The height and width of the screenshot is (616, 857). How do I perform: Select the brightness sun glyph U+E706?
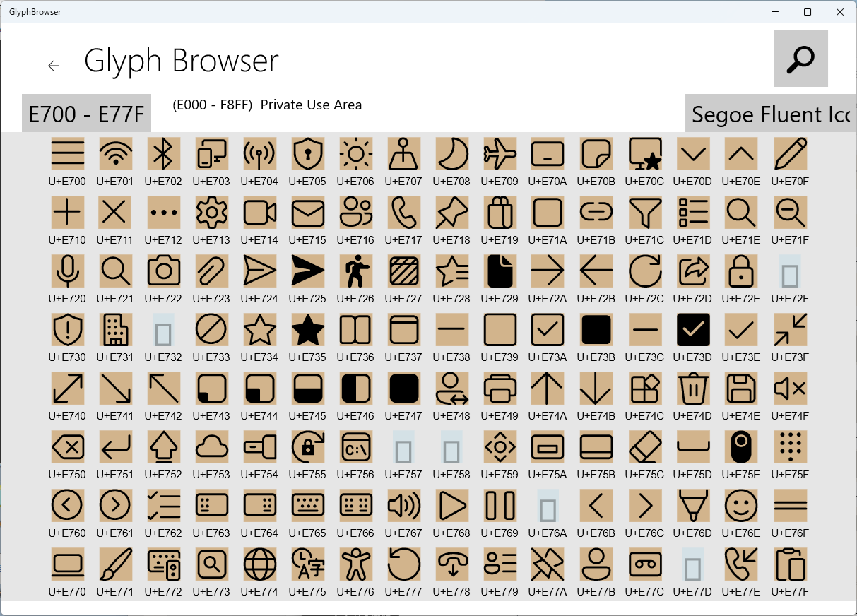(356, 154)
